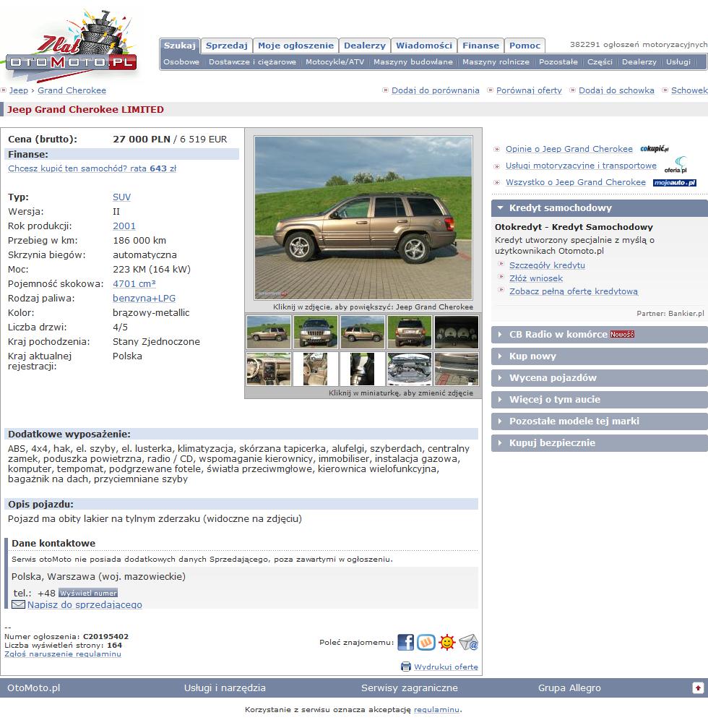708x728 pixels.
Task: Click the up arrow icon in footer bar
Action: (x=698, y=688)
